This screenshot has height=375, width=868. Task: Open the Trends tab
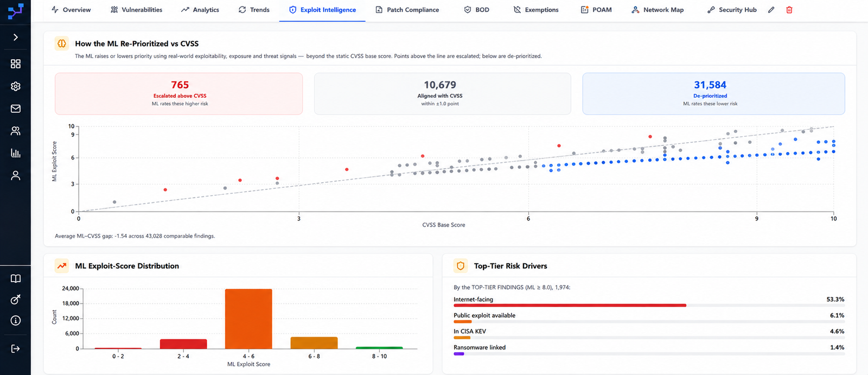coord(254,10)
